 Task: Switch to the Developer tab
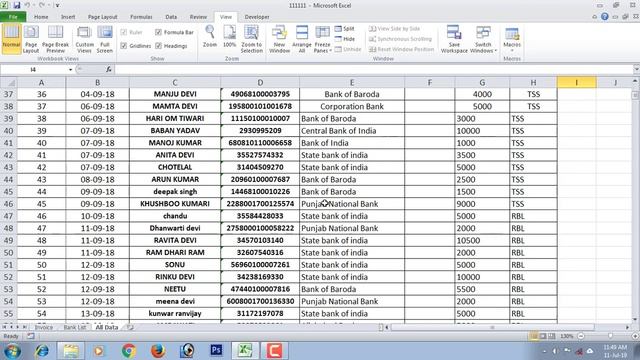pyautogui.click(x=257, y=17)
